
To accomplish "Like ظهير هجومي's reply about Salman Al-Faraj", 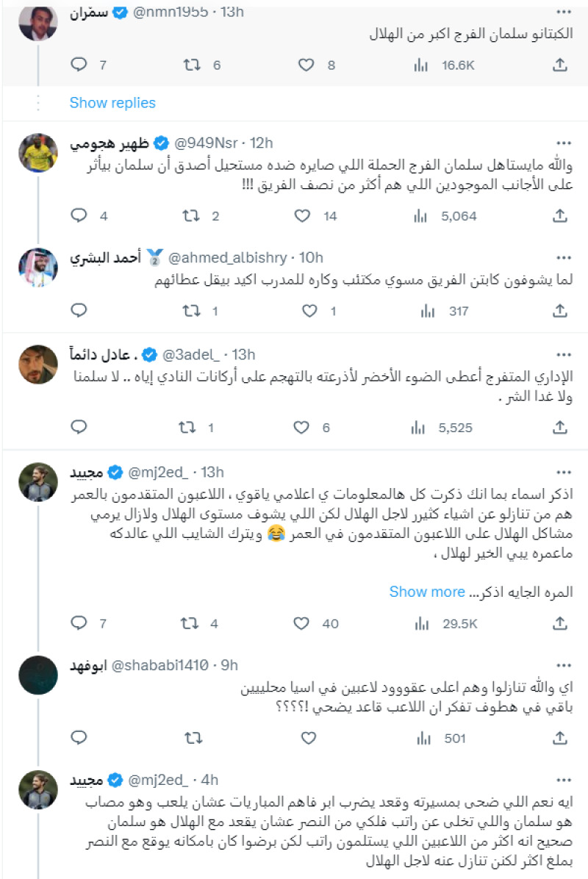I will point(301,216).
